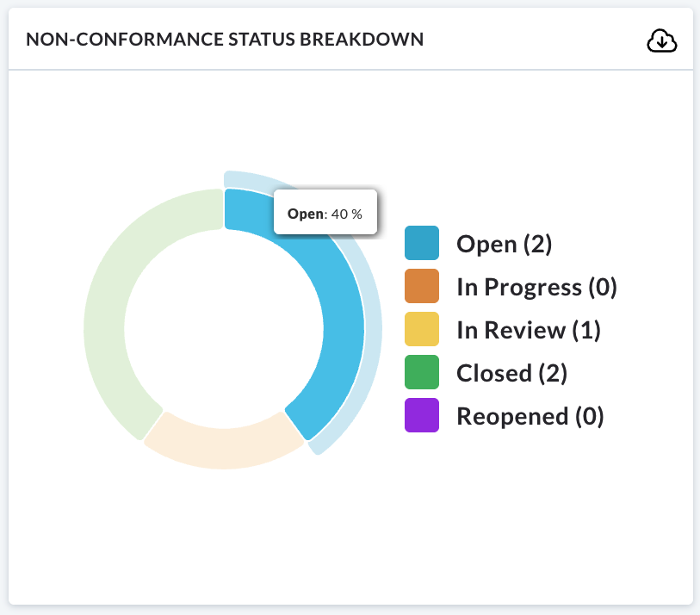The height and width of the screenshot is (615, 700).
Task: Click the In Progress (0) legend label
Action: (536, 287)
